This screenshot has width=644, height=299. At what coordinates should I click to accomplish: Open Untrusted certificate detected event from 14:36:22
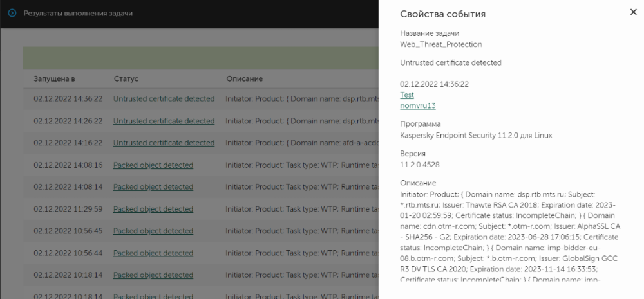click(164, 99)
